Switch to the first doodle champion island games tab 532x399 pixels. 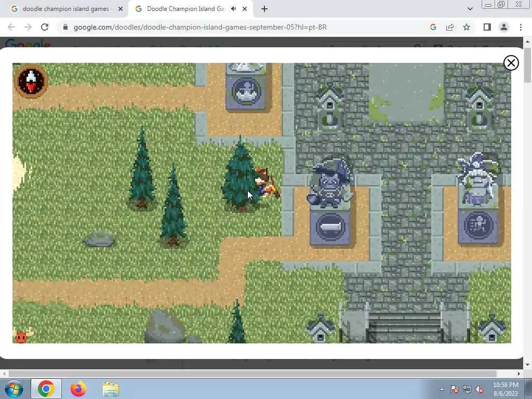(x=66, y=9)
